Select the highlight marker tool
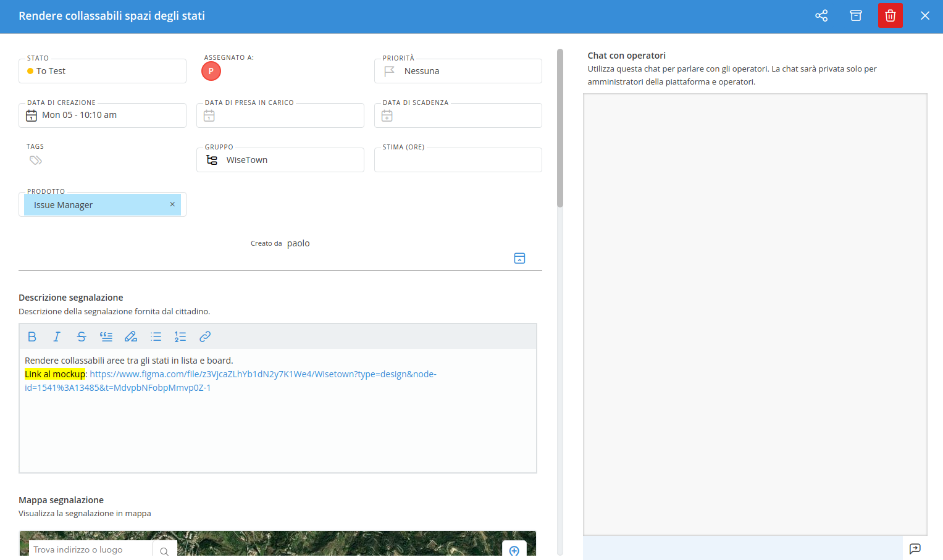Screen dimensions: 943x560 tap(131, 336)
